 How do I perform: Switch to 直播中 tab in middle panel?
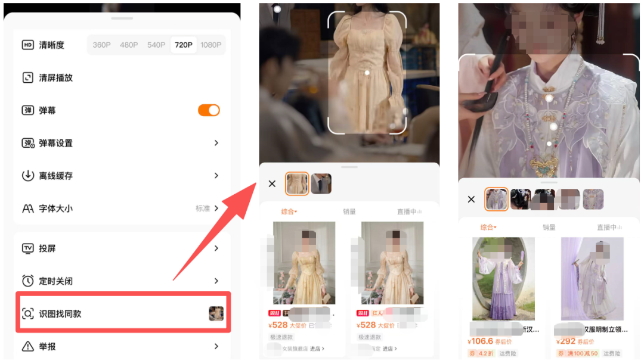pos(409,211)
